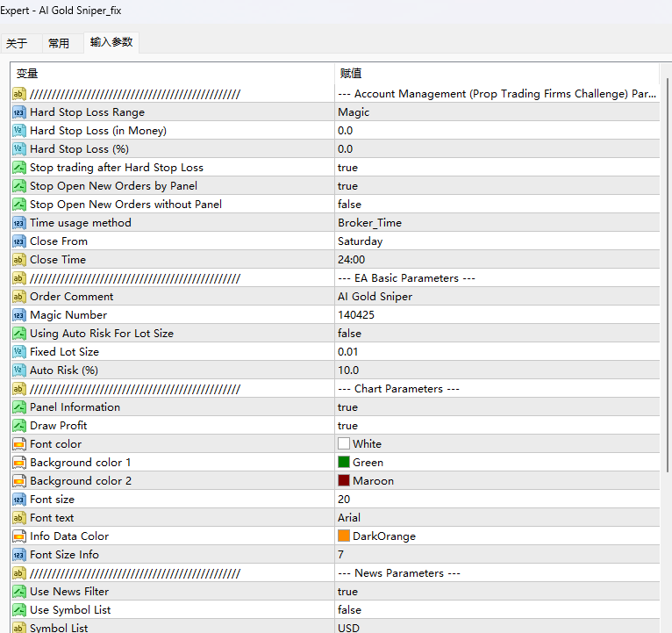Click the enum icon beside Hard Stop Loss Range
Viewport: 672px width, 633px height.
19,112
